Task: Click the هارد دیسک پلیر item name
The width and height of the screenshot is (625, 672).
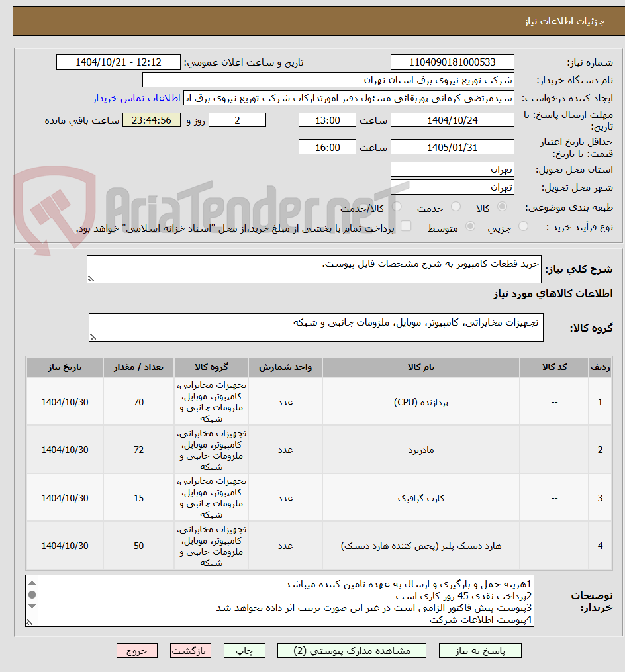Action: (421, 546)
